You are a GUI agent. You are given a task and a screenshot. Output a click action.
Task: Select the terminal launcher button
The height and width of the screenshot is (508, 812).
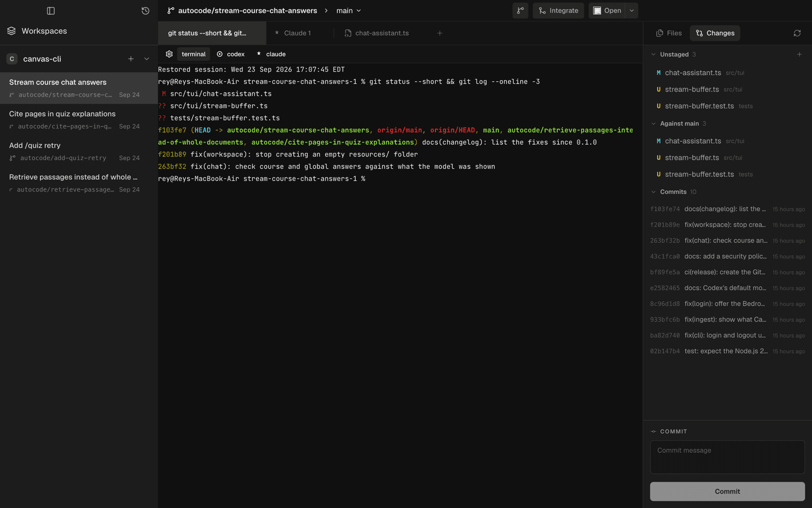pos(193,54)
